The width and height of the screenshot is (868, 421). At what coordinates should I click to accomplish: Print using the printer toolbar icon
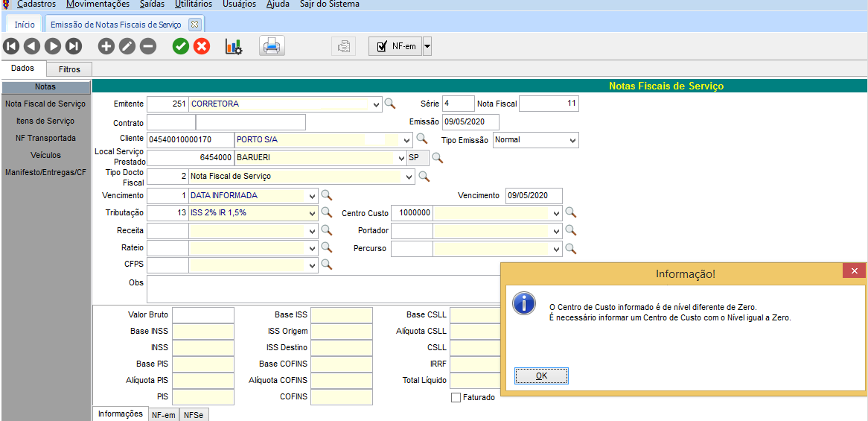tap(272, 46)
